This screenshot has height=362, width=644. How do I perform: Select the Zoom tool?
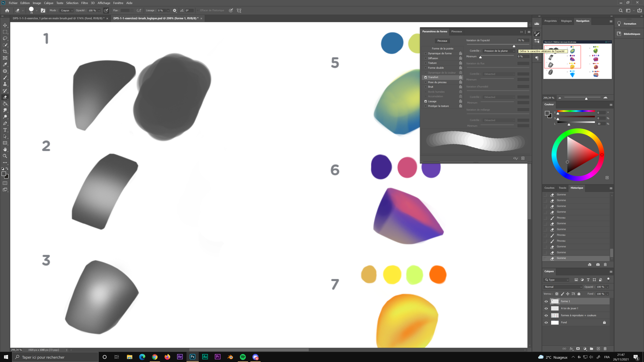click(5, 156)
